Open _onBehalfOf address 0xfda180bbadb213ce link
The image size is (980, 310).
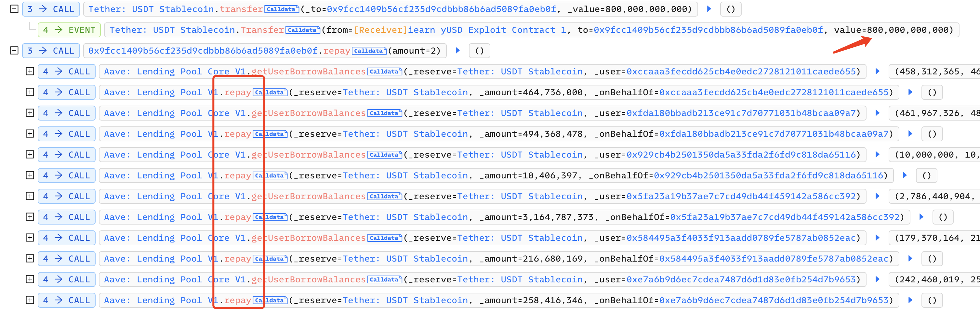pos(774,134)
